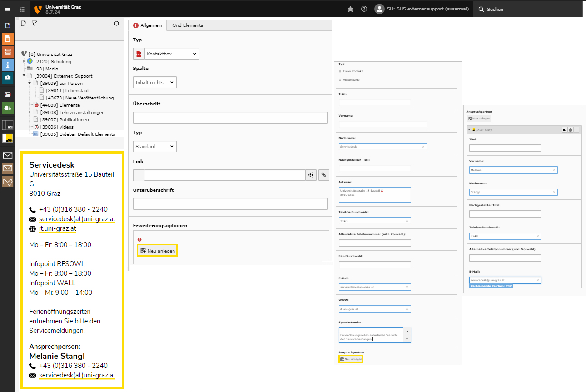This screenshot has width=586, height=392.
Task: Click Neu anlegen above the [Kein Titel] record
Action: 479,118
